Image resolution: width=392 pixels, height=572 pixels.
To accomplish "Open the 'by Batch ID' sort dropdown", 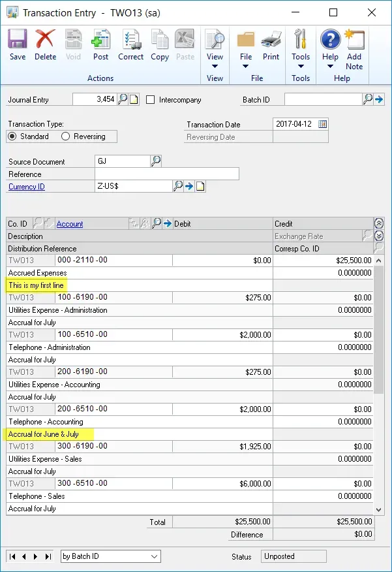I will (x=110, y=556).
